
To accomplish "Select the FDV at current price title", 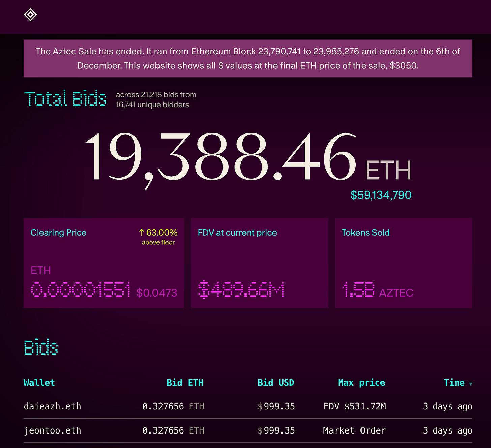I will (237, 233).
